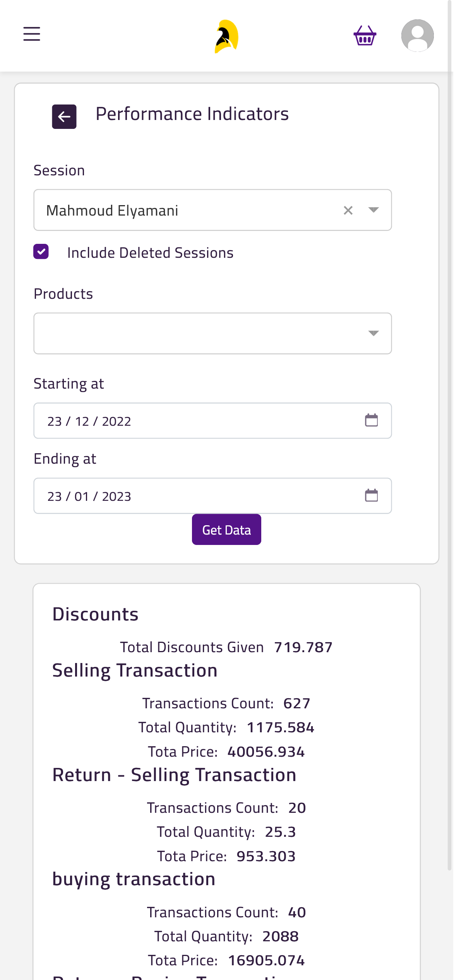Image resolution: width=454 pixels, height=980 pixels.
Task: Click the Get Data button
Action: click(x=226, y=529)
